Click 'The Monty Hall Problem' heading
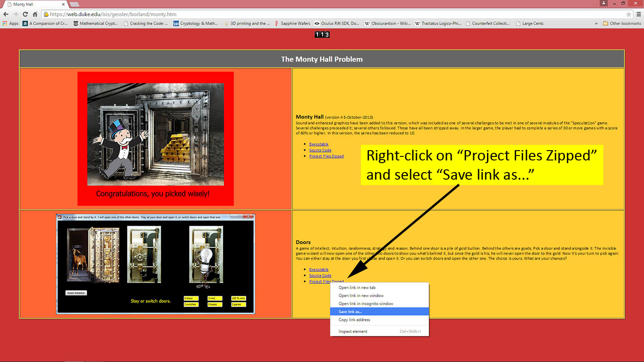This screenshot has height=362, width=644. [x=322, y=59]
